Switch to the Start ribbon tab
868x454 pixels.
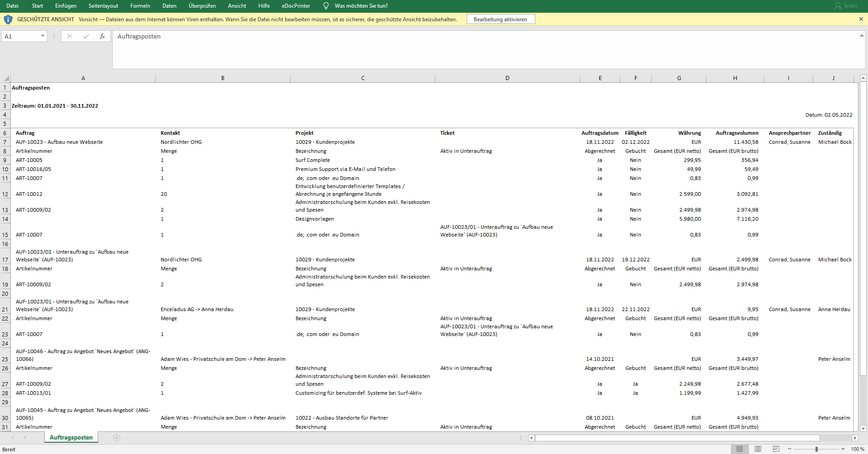click(x=38, y=6)
